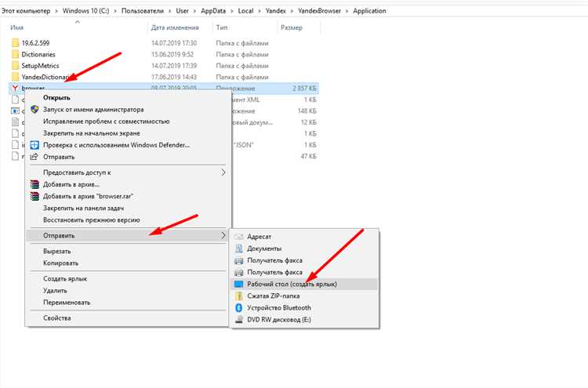Image resolution: width=588 pixels, height=388 pixels.
Task: Click the ZIP folder icon for 'Сжатая ZIP-папка'
Action: [x=240, y=296]
